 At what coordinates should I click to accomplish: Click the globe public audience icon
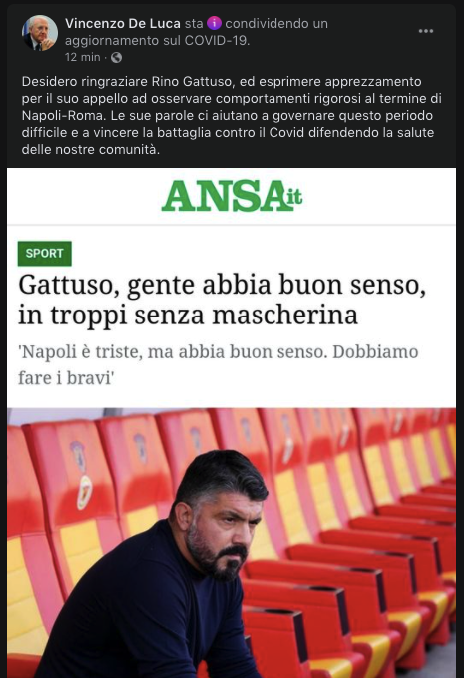pos(116,57)
